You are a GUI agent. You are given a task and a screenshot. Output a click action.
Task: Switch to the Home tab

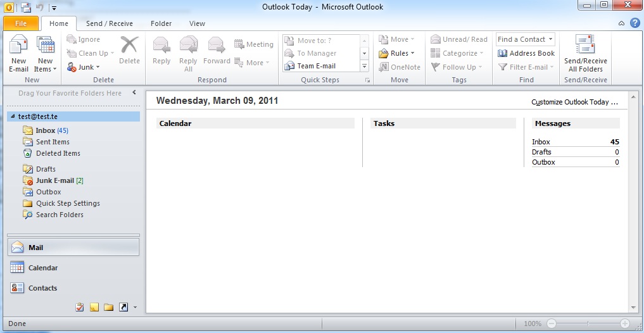59,23
